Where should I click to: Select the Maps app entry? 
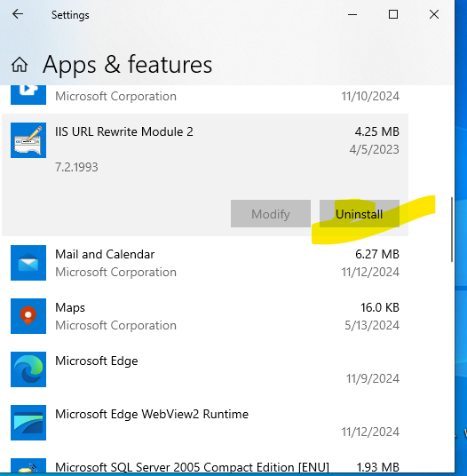205,316
